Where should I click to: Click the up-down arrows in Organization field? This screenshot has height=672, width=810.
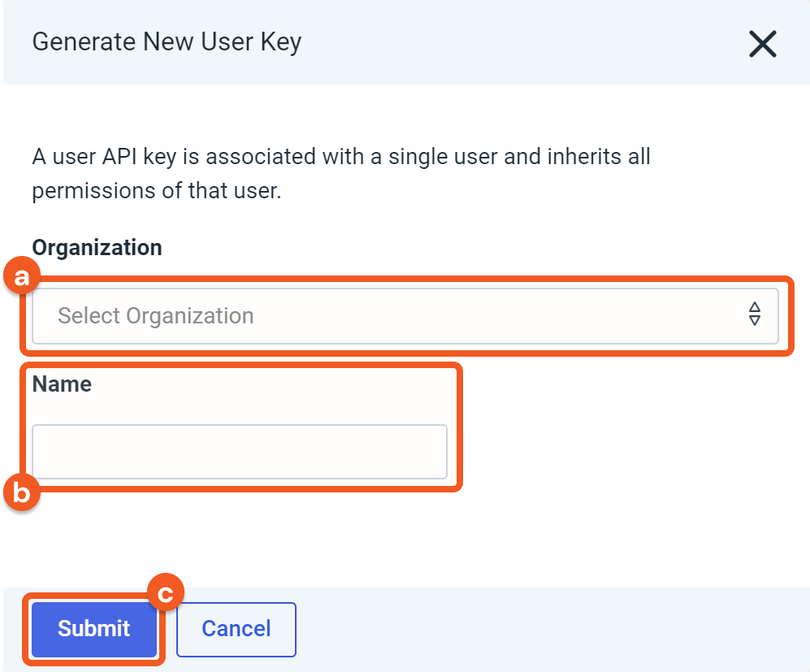click(755, 314)
